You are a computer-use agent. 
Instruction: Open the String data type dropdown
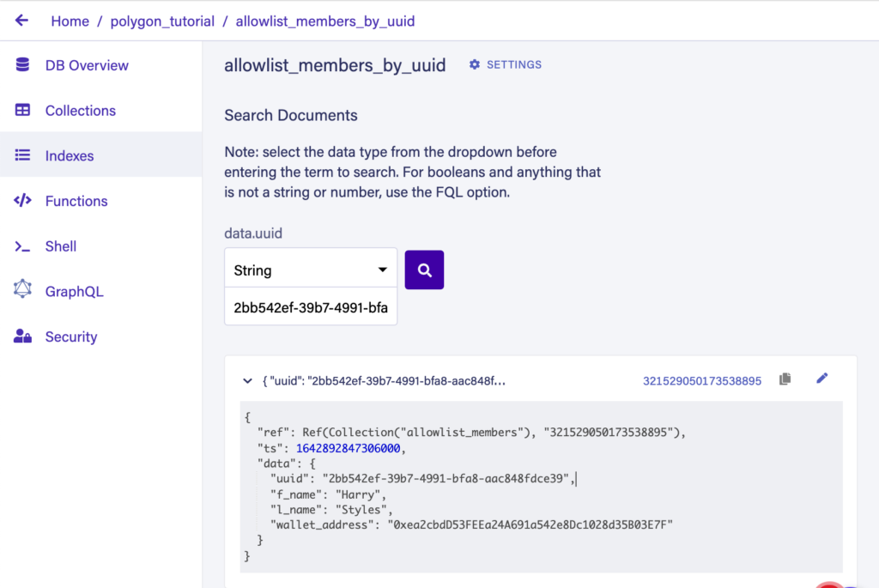click(x=311, y=270)
